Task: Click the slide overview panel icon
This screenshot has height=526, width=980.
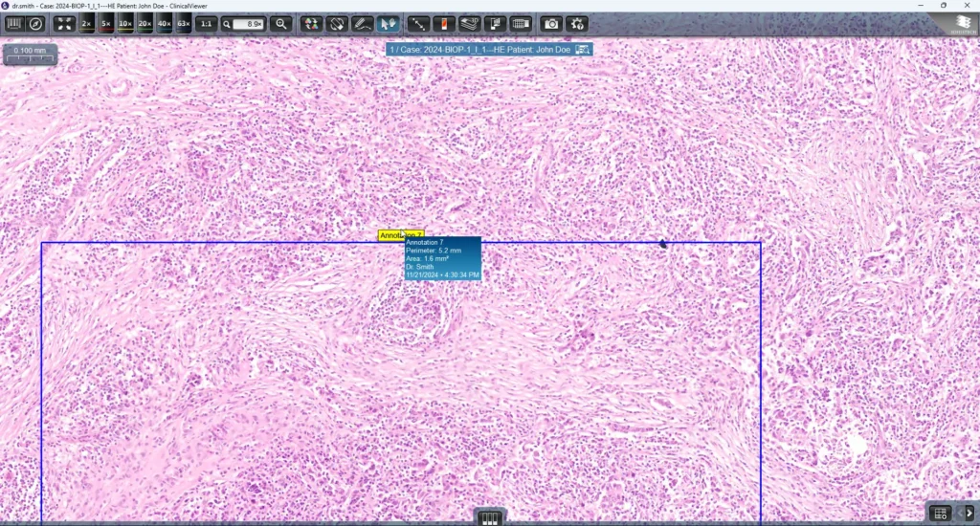Action: [x=495, y=24]
